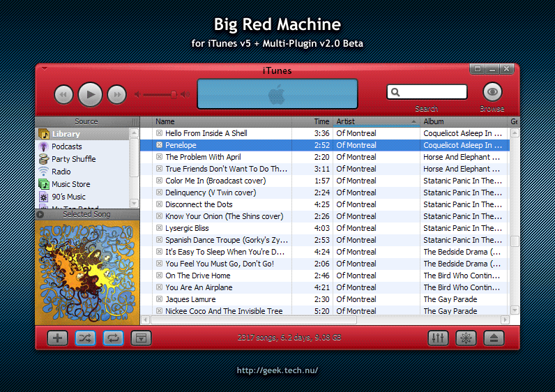Uncheck Disconnect the Dots checkbox
This screenshot has height=392, width=555.
pos(159,204)
